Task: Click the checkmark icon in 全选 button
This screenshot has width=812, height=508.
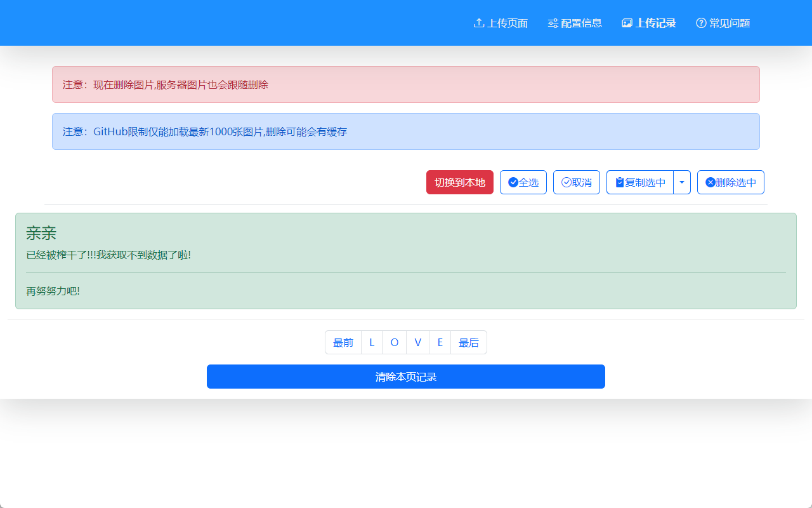Action: pyautogui.click(x=513, y=182)
